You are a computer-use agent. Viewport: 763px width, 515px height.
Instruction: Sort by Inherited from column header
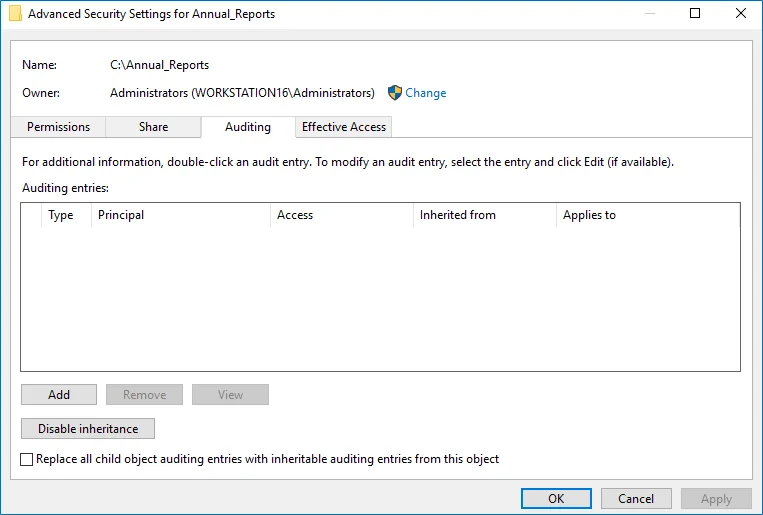click(x=485, y=215)
